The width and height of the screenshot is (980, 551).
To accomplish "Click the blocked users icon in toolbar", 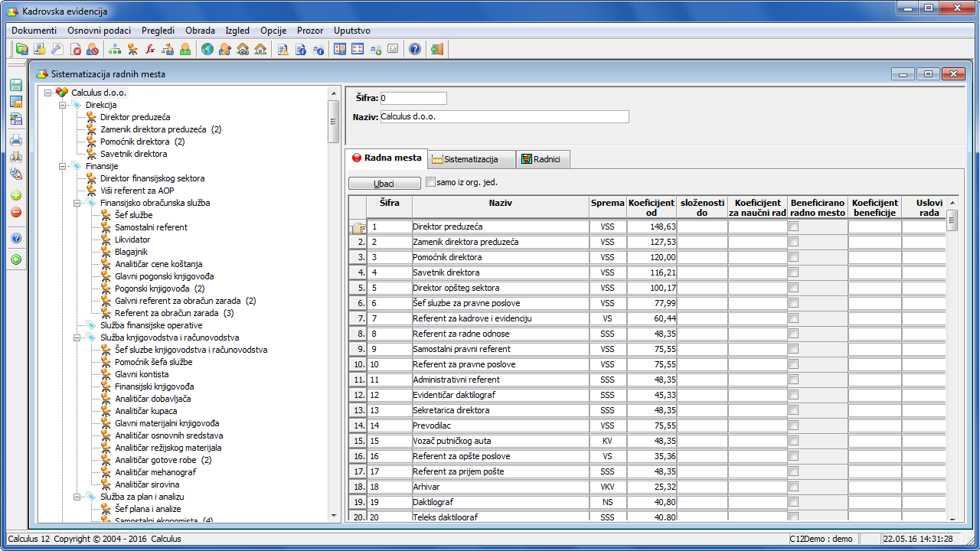I will 92,50.
